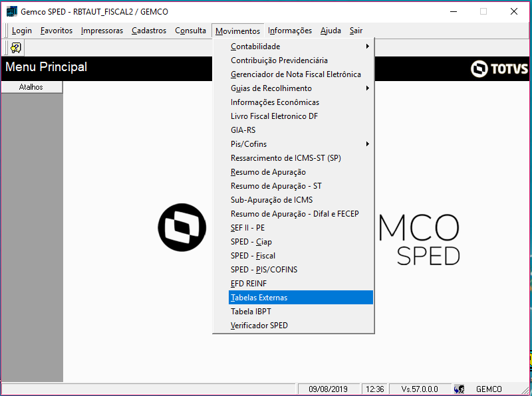The height and width of the screenshot is (396, 532).
Task: Open the Login menu
Action: tap(22, 31)
